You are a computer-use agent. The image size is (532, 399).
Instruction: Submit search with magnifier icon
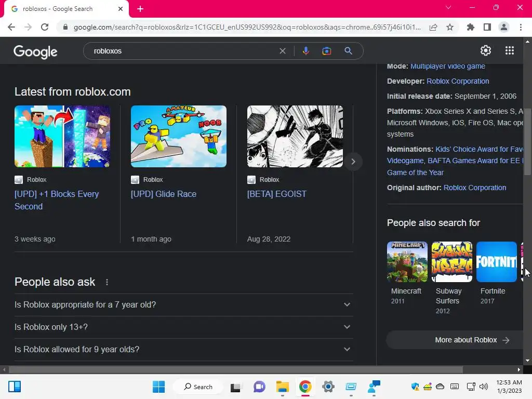coord(348,51)
